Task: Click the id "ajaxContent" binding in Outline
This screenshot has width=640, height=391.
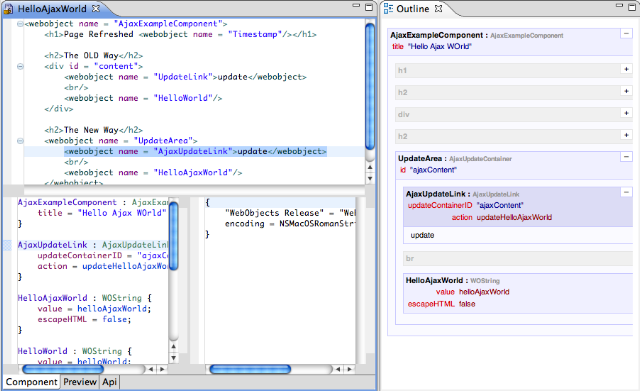Action: tap(428, 170)
